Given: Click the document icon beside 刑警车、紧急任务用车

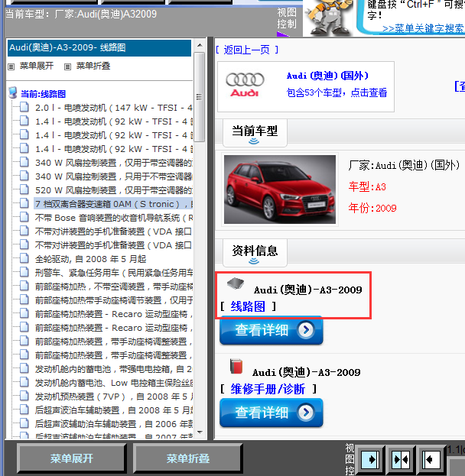Looking at the screenshot, I should 24,272.
